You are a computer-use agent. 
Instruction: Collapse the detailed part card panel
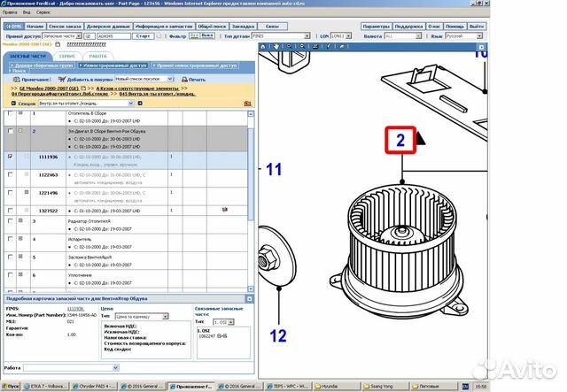250,299
